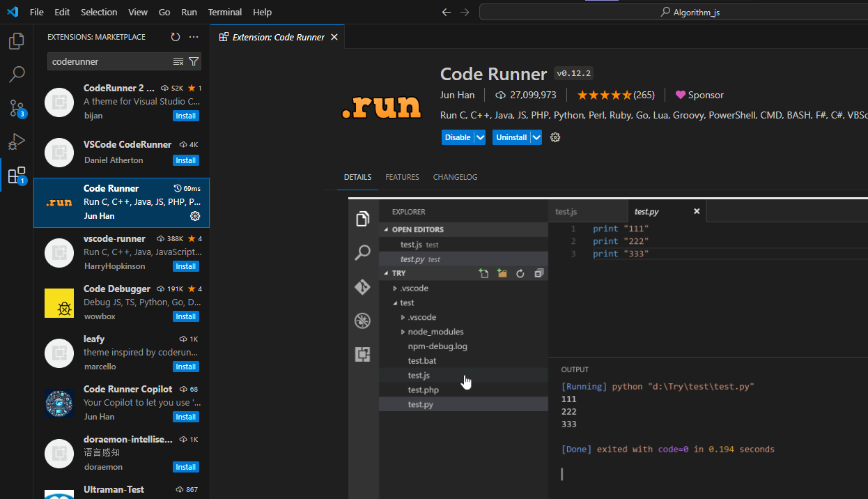Go forward with the right arrow

[x=465, y=12]
